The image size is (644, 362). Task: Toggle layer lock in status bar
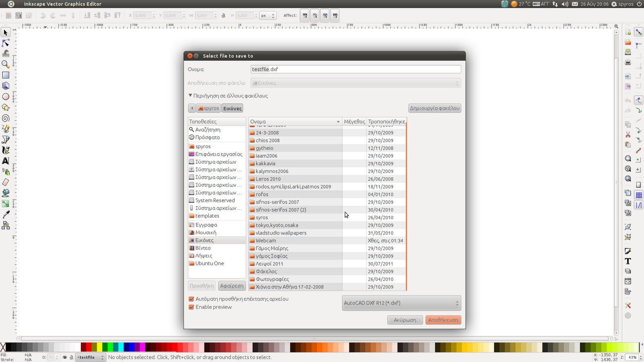tap(72, 357)
